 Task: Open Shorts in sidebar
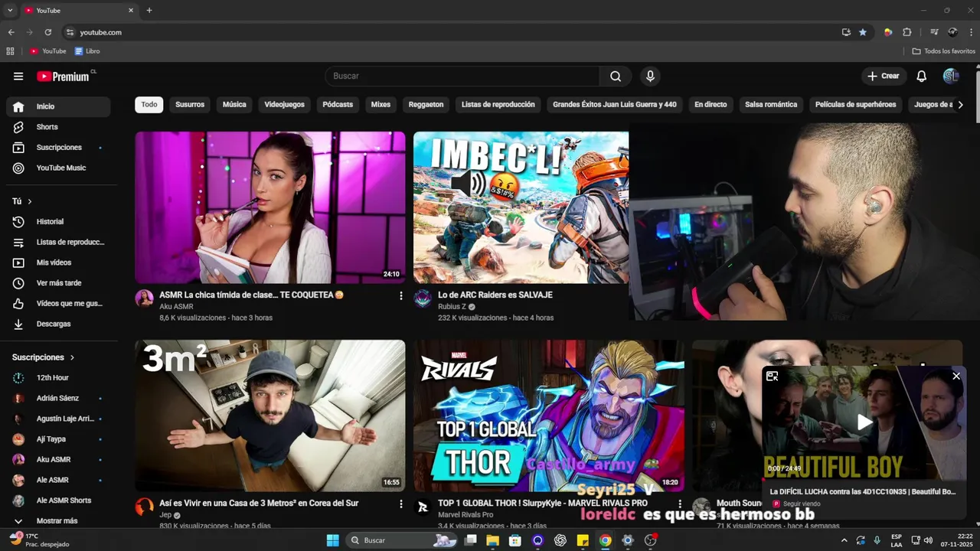(x=59, y=127)
